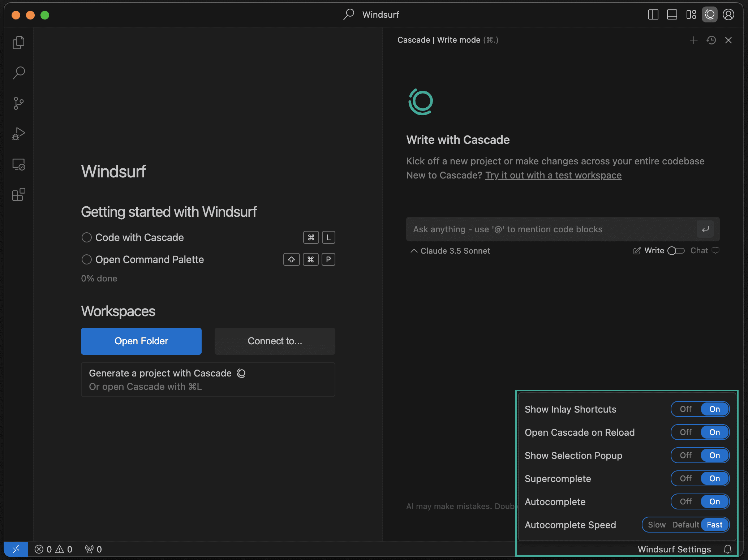Close the Cascade panel
This screenshot has height=560, width=748.
[x=728, y=40]
